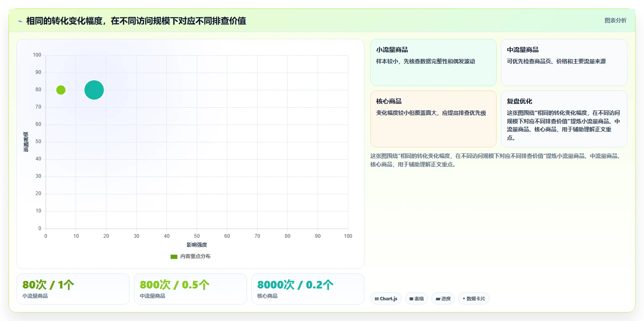Click the 100 tick on the x-axis
The image size is (644, 321).
pos(348,236)
